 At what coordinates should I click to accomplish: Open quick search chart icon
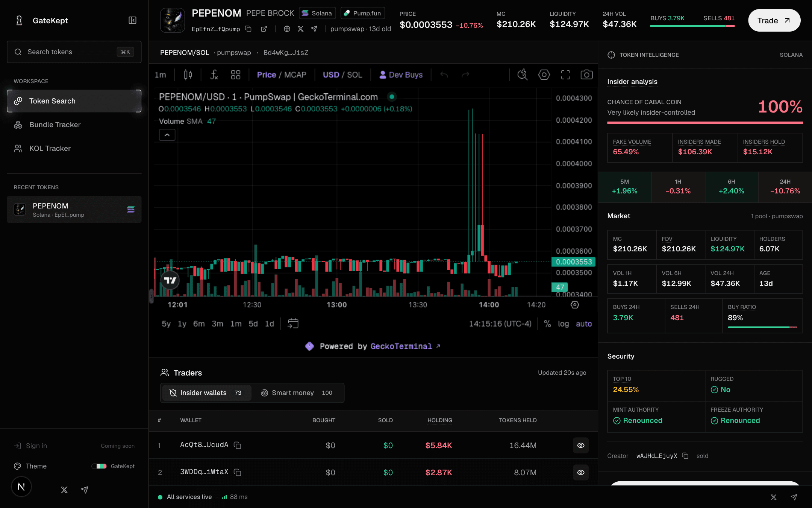pos(523,75)
